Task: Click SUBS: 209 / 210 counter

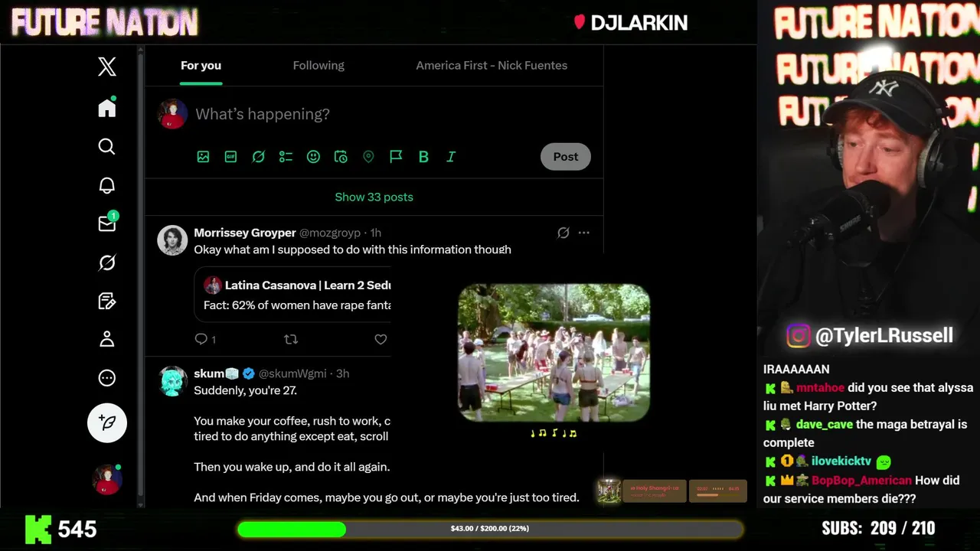Action: pyautogui.click(x=878, y=528)
